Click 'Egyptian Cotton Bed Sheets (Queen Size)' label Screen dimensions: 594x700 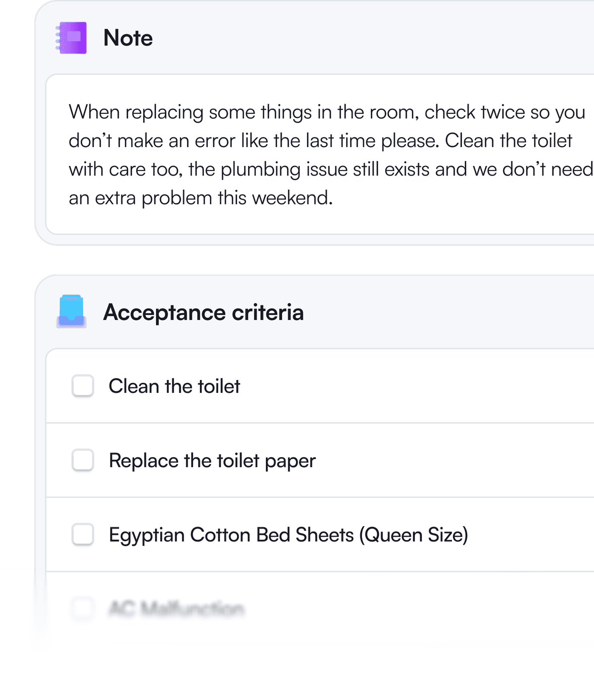[288, 535]
